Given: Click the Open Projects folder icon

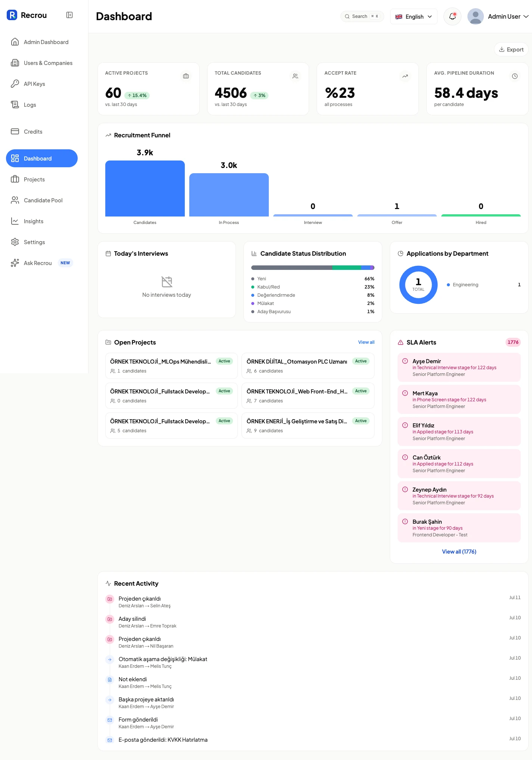Looking at the screenshot, I should (108, 342).
